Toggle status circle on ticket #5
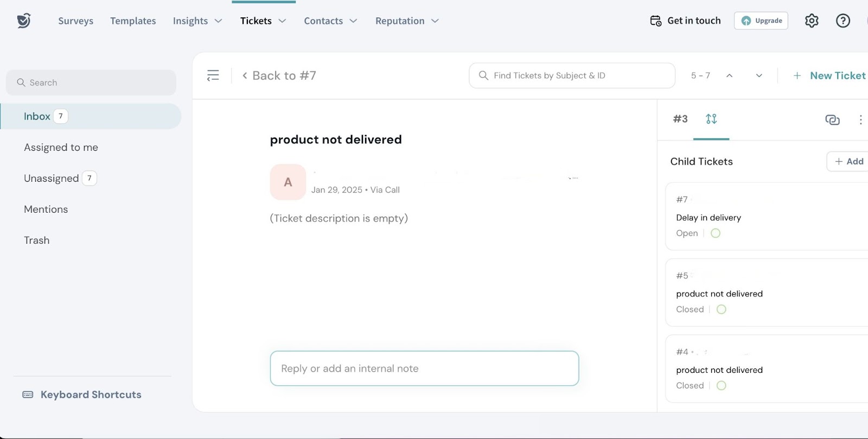This screenshot has width=868, height=439. tap(722, 309)
